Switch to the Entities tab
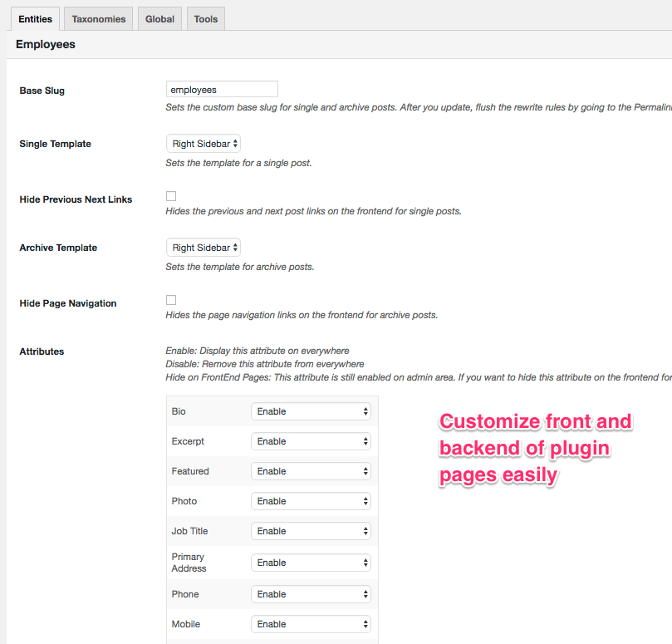The width and height of the screenshot is (672, 644). pos(35,19)
